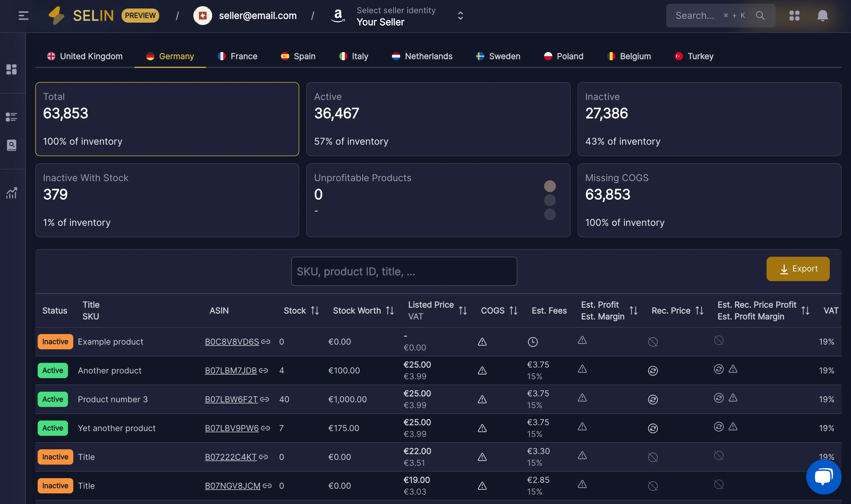This screenshot has height=504, width=851.
Task: Click the PREVIEW badge
Action: 140,16
